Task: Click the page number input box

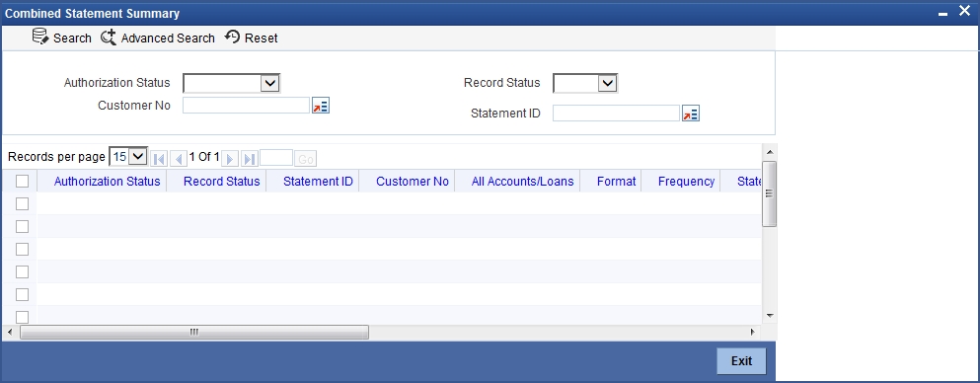Action: click(x=276, y=158)
